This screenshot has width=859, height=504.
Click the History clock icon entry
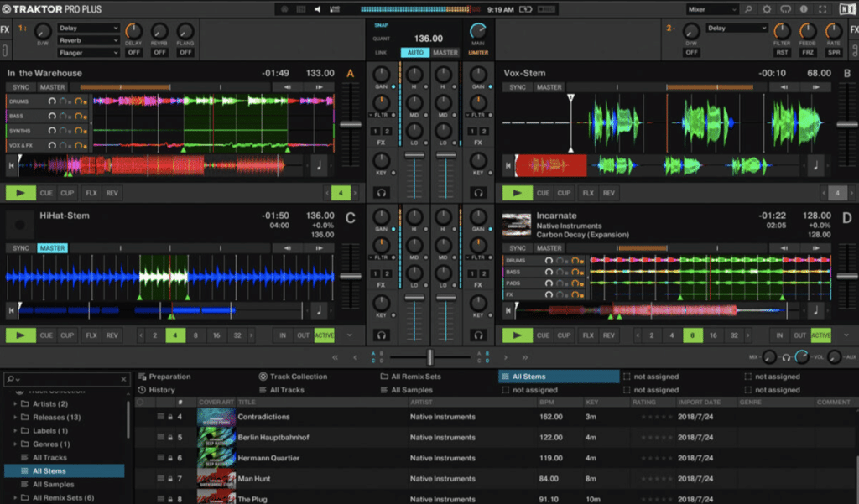coord(143,390)
